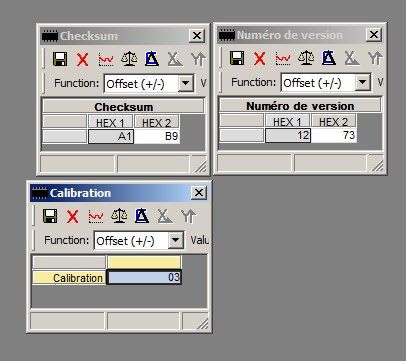Close the Numéro de version window
406x361 pixels.
(374, 34)
